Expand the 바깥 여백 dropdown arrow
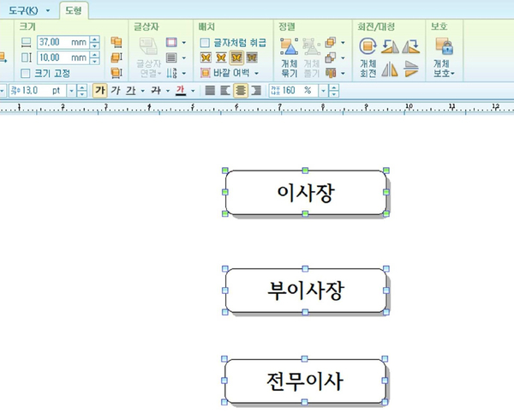Screen dimensions: 514x420 click(257, 73)
